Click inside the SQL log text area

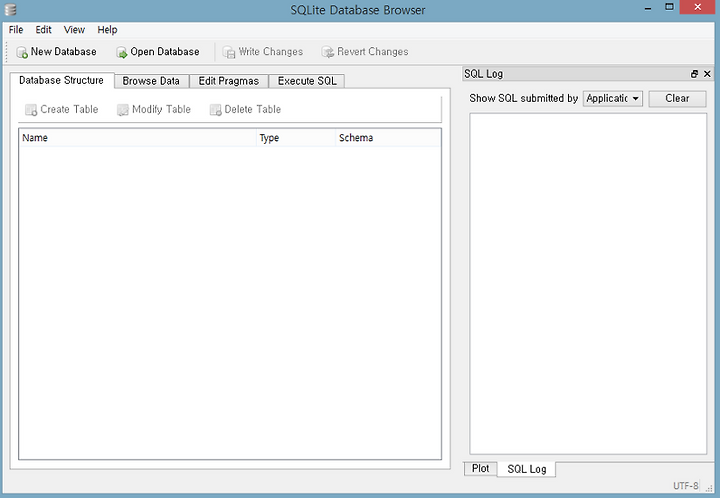pos(588,284)
